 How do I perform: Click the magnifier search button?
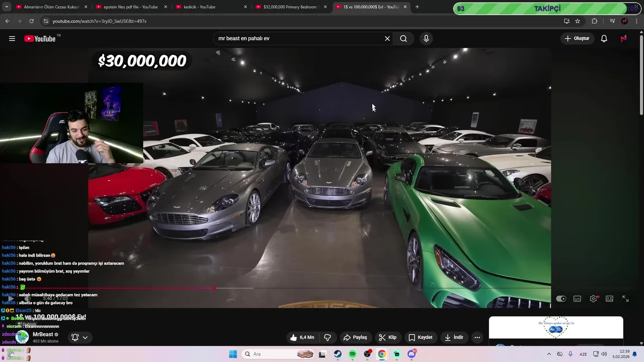[x=404, y=39]
